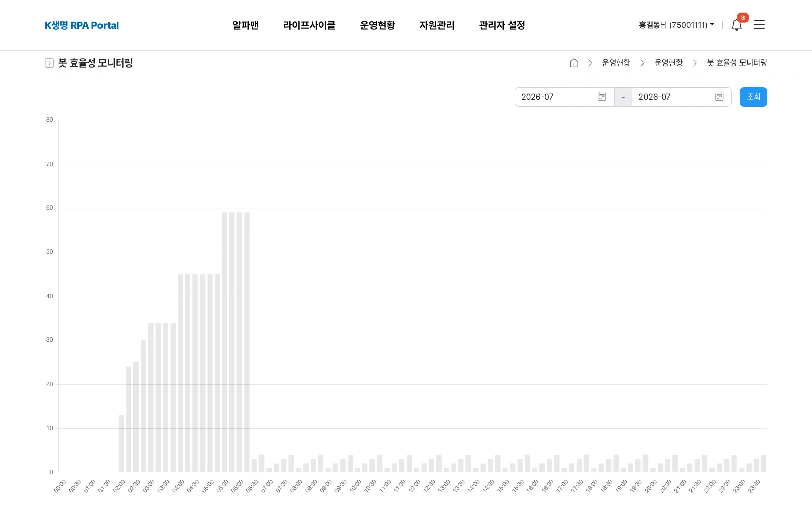812x508 pixels.
Task: Open the 라이프사이클 menu
Action: 310,25
